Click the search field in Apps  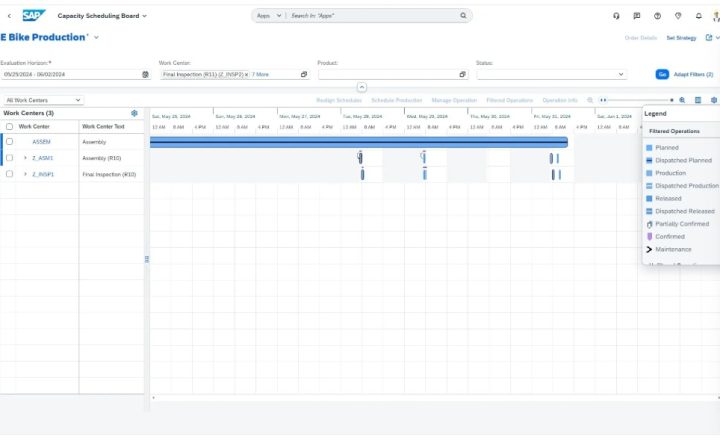(x=373, y=16)
